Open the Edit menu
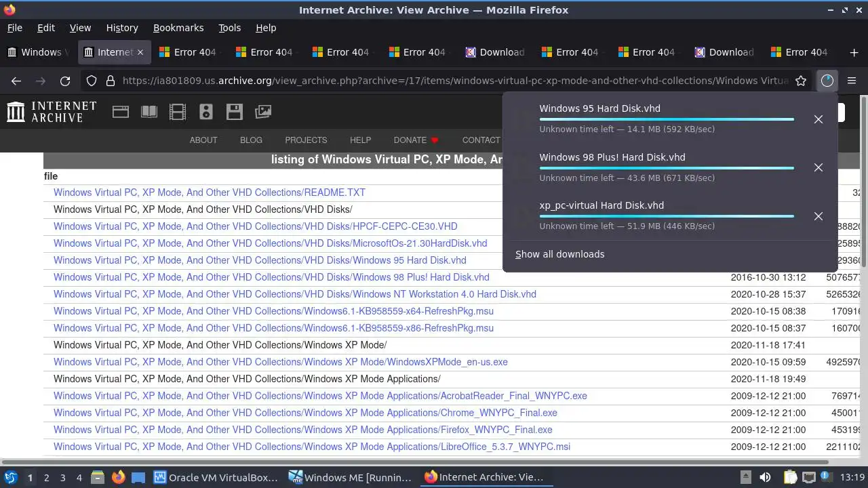This screenshot has width=868, height=488. (x=46, y=28)
